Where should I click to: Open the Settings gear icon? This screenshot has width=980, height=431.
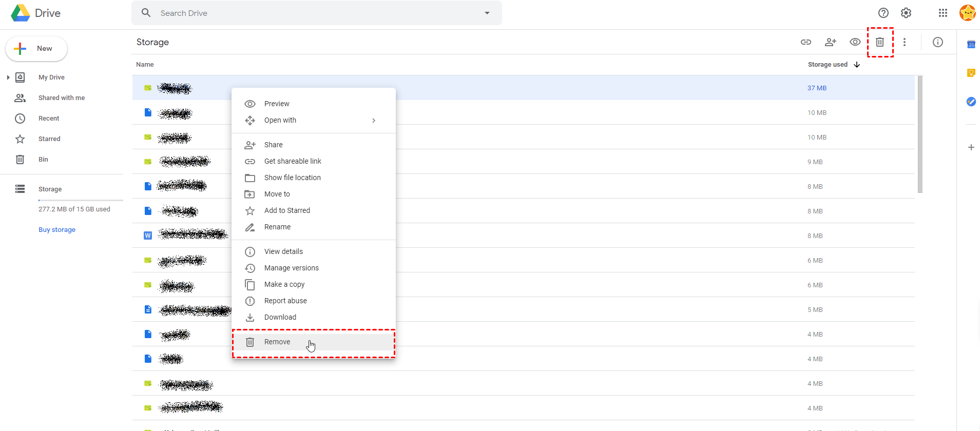pyautogui.click(x=906, y=13)
